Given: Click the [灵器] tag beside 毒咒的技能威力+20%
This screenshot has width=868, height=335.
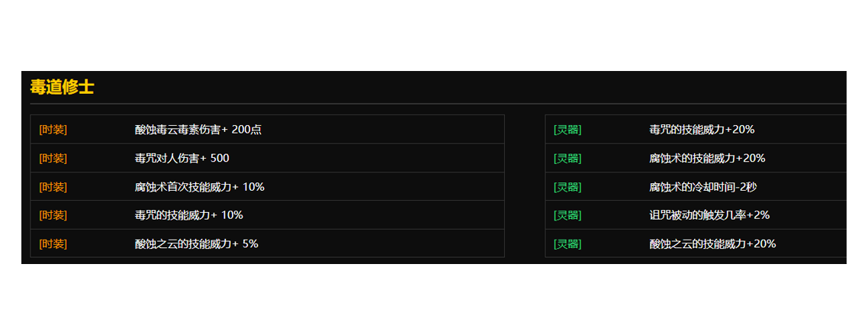Looking at the screenshot, I should (x=567, y=130).
